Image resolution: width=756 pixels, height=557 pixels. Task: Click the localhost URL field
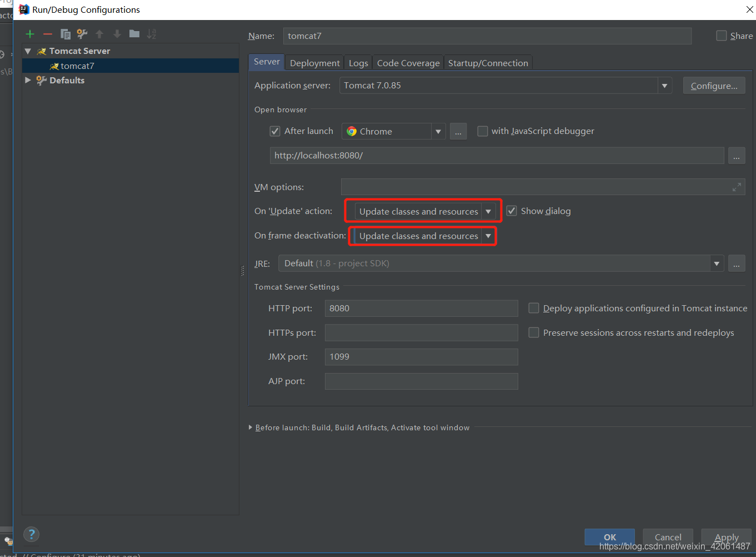click(497, 156)
